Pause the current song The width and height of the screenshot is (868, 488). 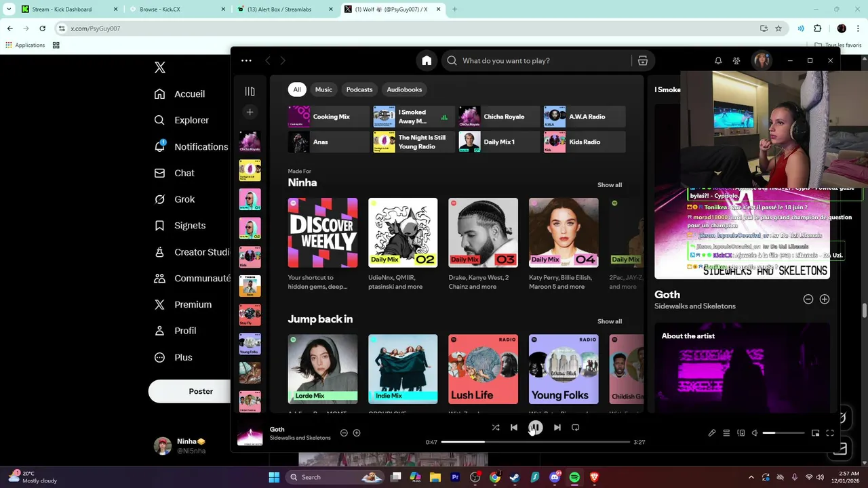point(535,428)
